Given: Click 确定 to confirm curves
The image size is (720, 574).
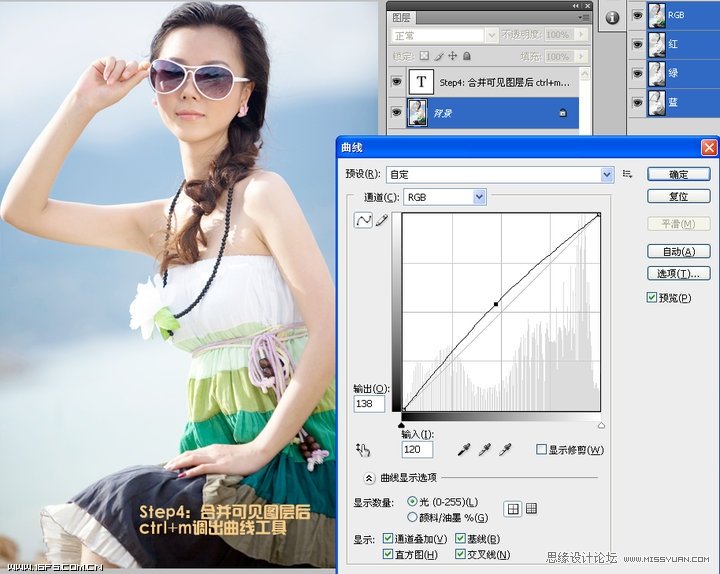Looking at the screenshot, I should pyautogui.click(x=679, y=174).
